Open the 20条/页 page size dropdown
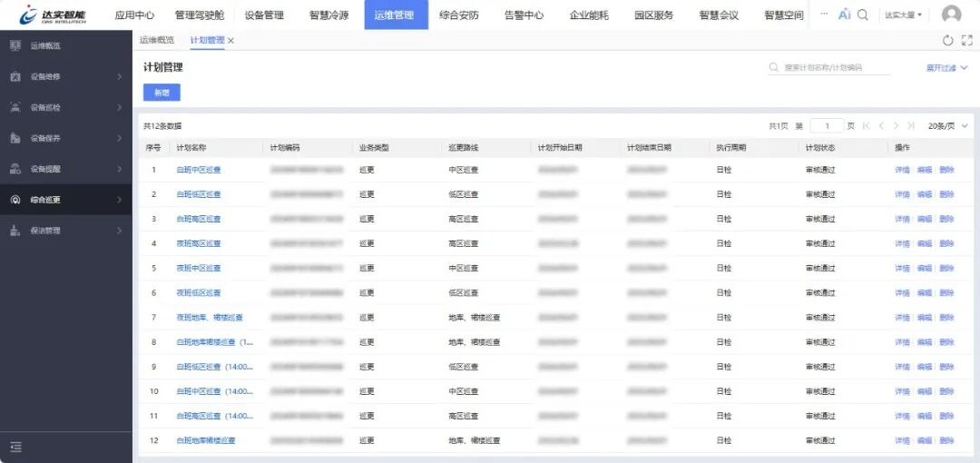 [x=947, y=126]
